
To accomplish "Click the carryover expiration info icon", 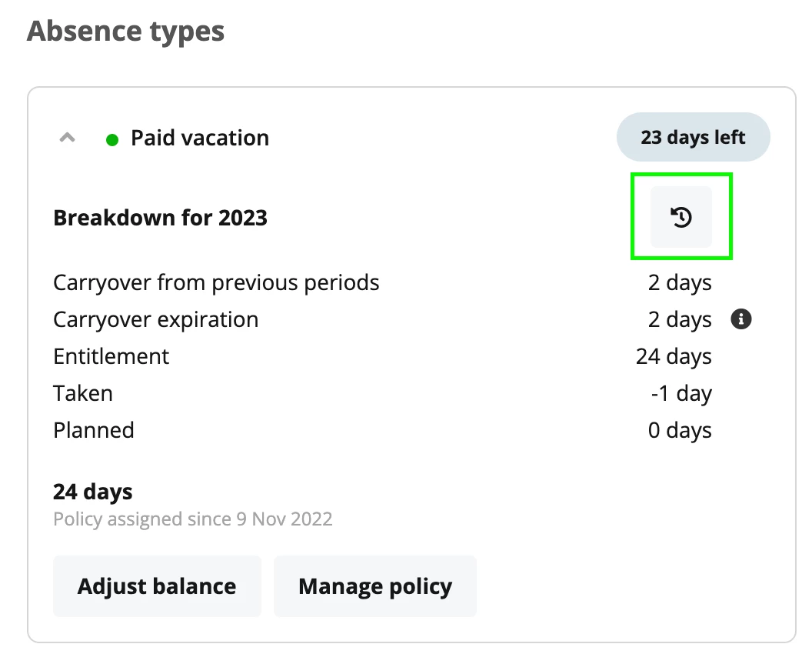I will point(740,319).
